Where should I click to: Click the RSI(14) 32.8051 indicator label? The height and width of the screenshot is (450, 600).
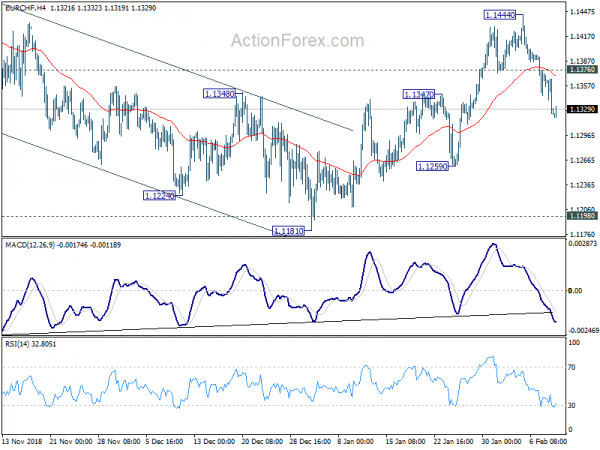31,344
